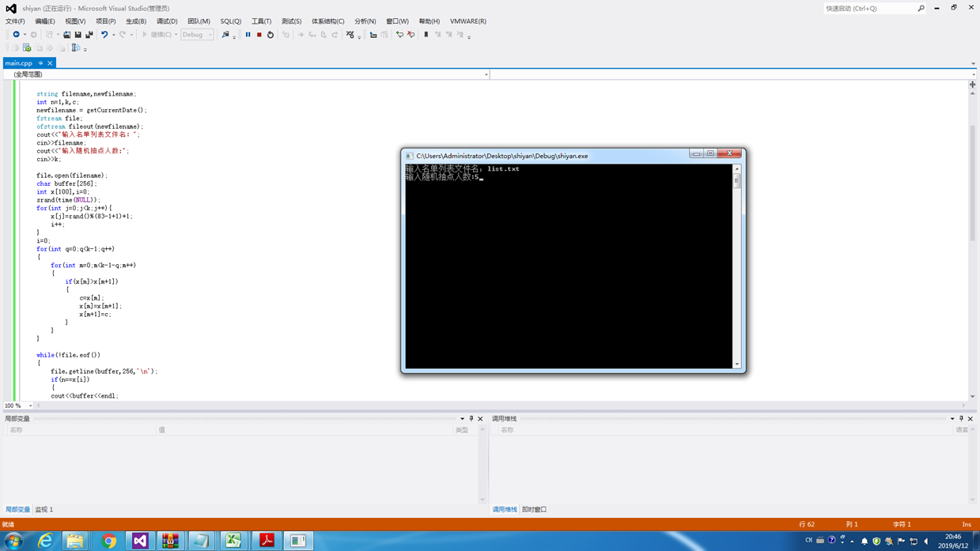Screen dimensions: 980x551
Task: Open the 工具(T) menu
Action: [261, 21]
